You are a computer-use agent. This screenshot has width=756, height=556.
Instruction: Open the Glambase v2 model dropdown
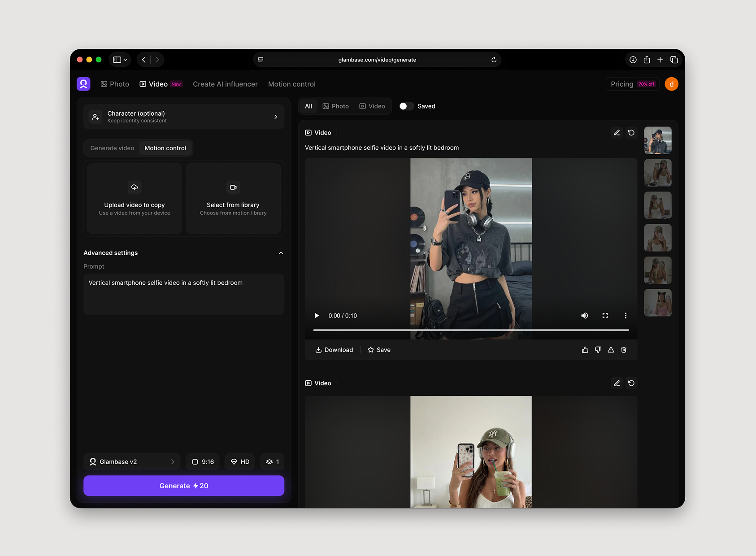pos(132,462)
